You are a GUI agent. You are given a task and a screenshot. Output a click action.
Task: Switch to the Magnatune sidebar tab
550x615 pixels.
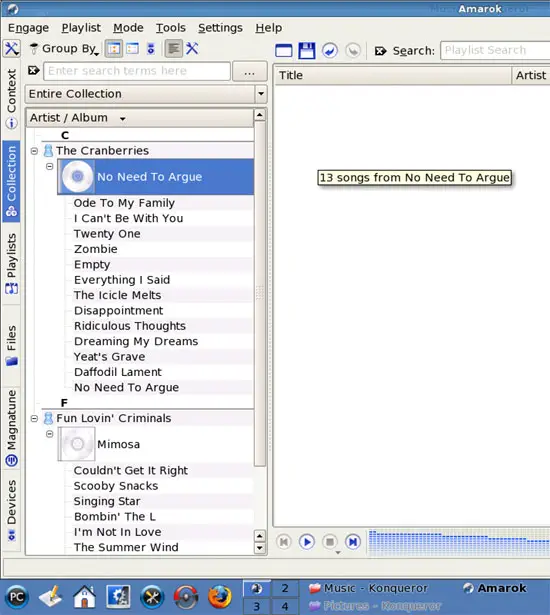point(11,428)
